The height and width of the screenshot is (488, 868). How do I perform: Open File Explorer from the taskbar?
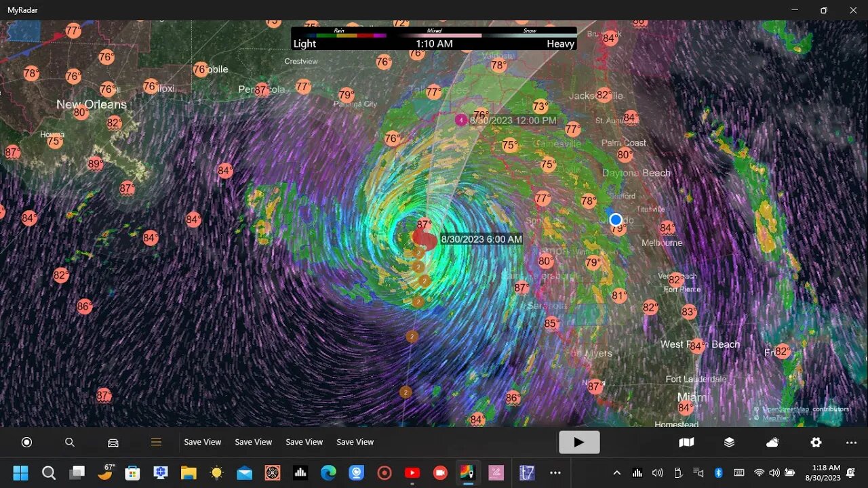click(189, 472)
